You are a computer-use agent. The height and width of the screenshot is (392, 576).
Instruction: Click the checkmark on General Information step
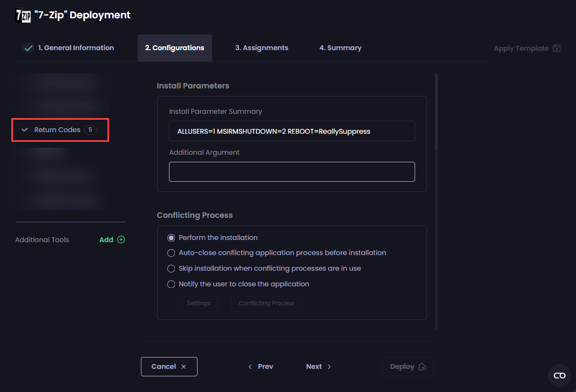pyautogui.click(x=29, y=47)
